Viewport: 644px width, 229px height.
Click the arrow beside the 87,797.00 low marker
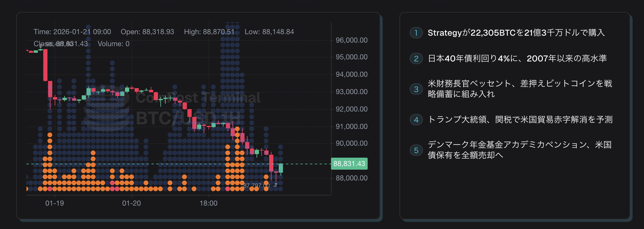click(x=275, y=185)
